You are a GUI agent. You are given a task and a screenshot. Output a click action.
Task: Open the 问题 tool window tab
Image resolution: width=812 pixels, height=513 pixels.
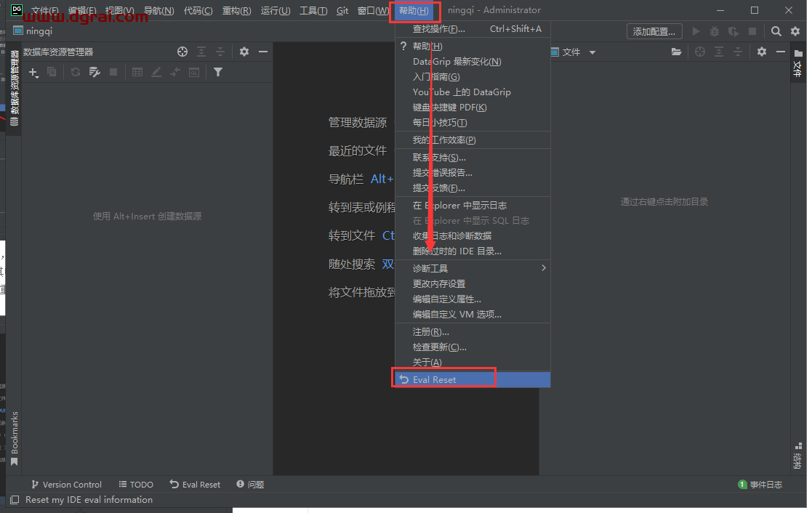[x=251, y=485]
